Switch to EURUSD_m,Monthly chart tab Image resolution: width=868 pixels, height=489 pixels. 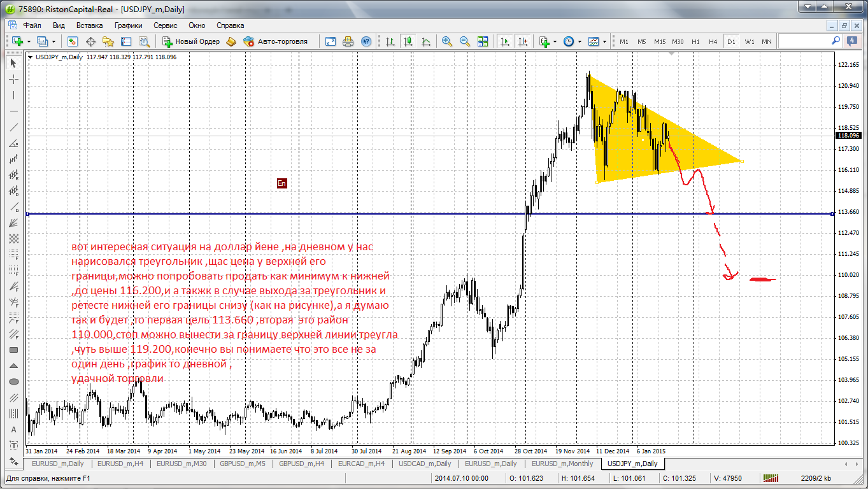tap(562, 464)
